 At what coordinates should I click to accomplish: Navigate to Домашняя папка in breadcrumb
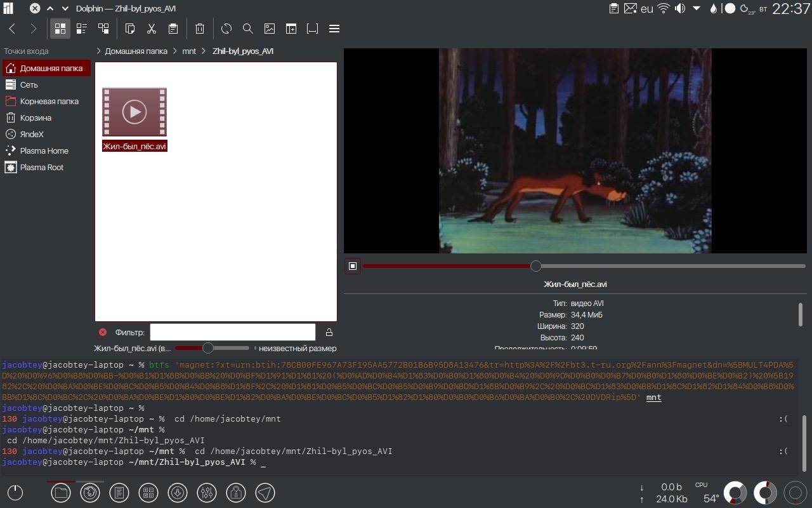pos(136,51)
